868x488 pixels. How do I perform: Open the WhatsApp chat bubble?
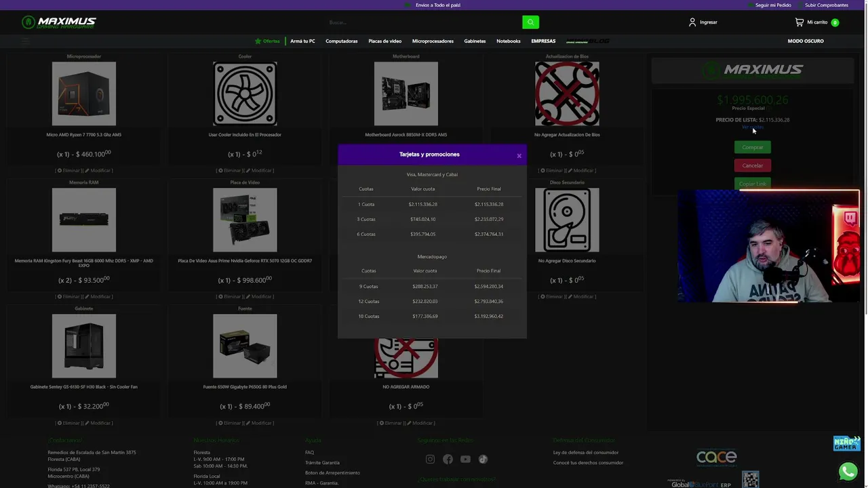(848, 471)
